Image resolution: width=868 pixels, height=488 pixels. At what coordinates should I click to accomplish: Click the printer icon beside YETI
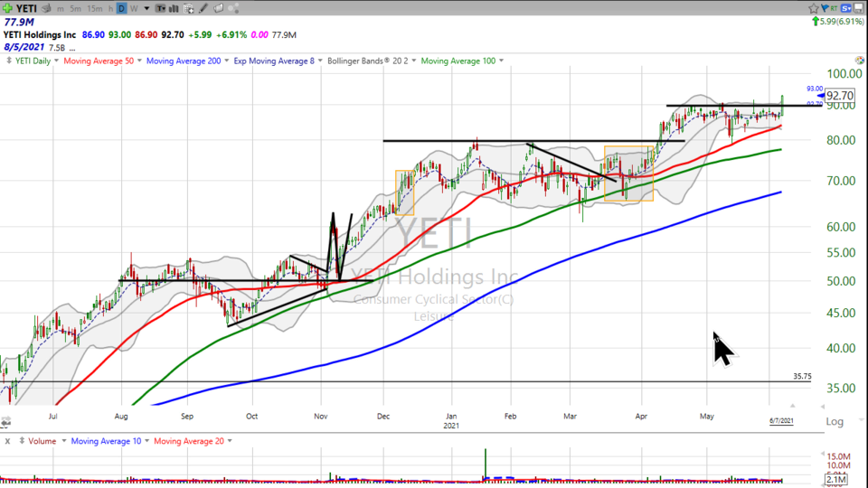pyautogui.click(x=46, y=8)
